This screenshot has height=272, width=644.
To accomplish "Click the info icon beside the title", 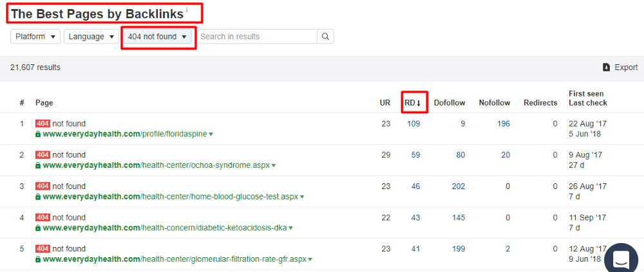I will pos(187,10).
